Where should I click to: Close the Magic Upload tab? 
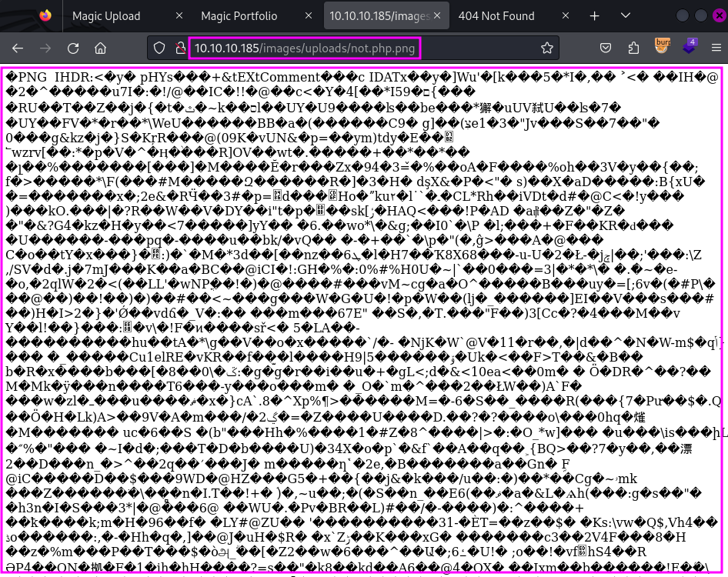[179, 16]
